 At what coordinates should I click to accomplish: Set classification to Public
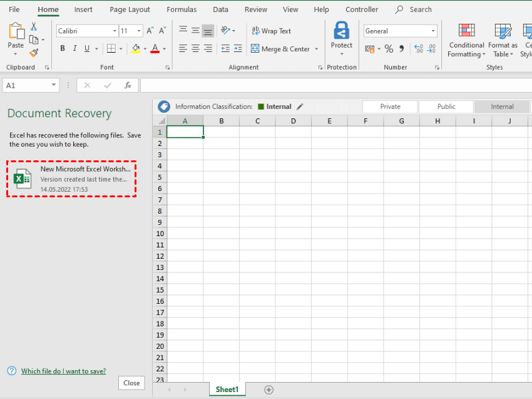point(446,106)
